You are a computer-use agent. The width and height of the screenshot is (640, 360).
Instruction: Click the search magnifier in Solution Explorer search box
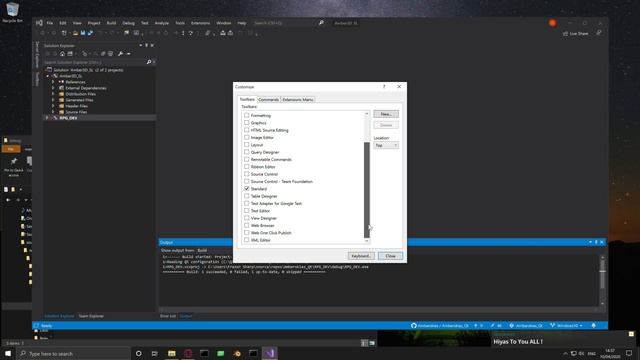149,62
